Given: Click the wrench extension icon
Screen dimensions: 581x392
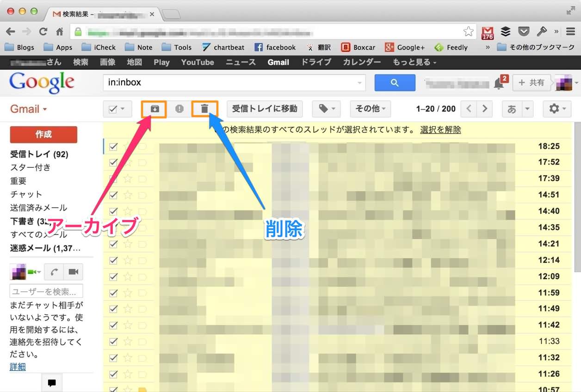Looking at the screenshot, I should click(x=541, y=31).
